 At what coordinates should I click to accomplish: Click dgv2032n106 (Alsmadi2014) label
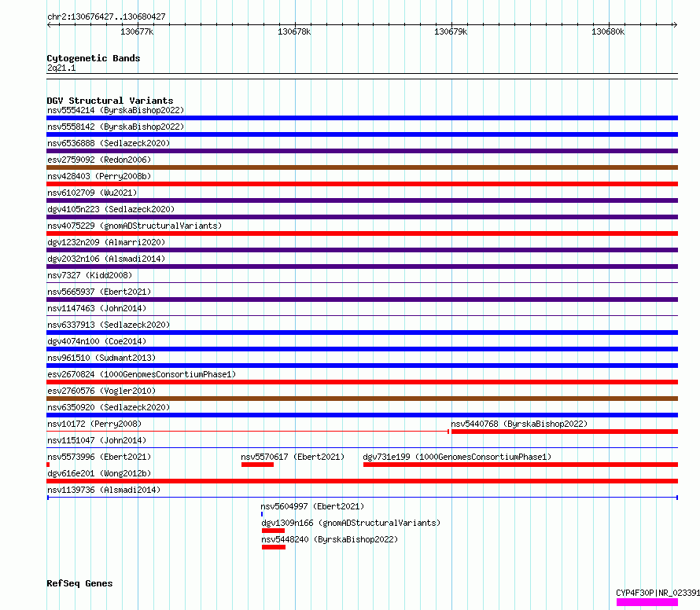[x=106, y=259]
